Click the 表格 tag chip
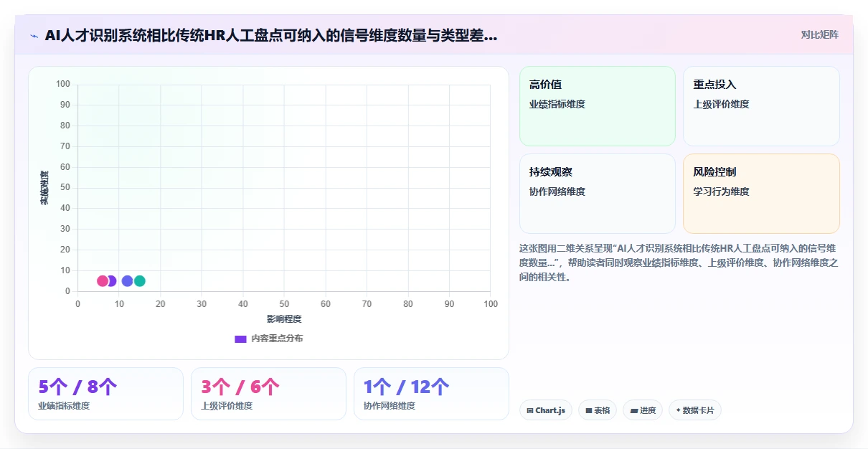Image resolution: width=868 pixels, height=449 pixels. coord(598,410)
